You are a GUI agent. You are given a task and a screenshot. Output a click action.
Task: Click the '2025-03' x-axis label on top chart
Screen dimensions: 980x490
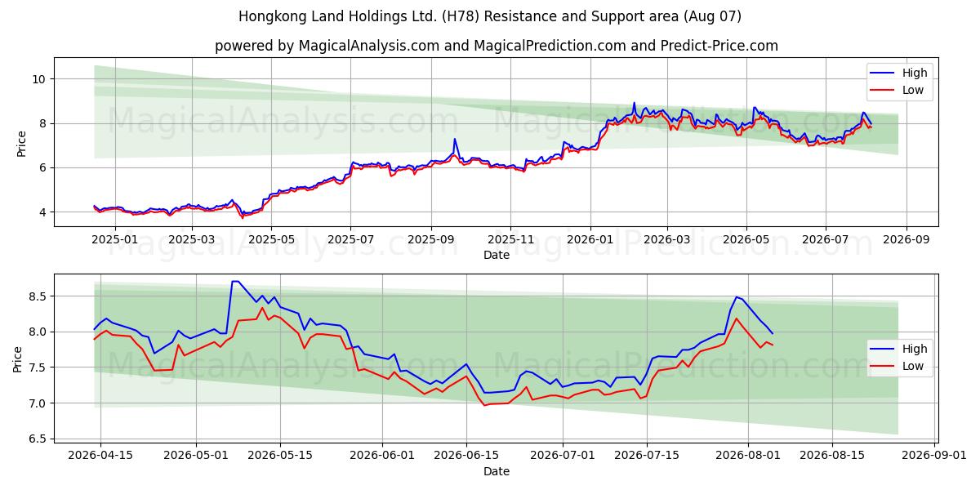click(x=192, y=239)
